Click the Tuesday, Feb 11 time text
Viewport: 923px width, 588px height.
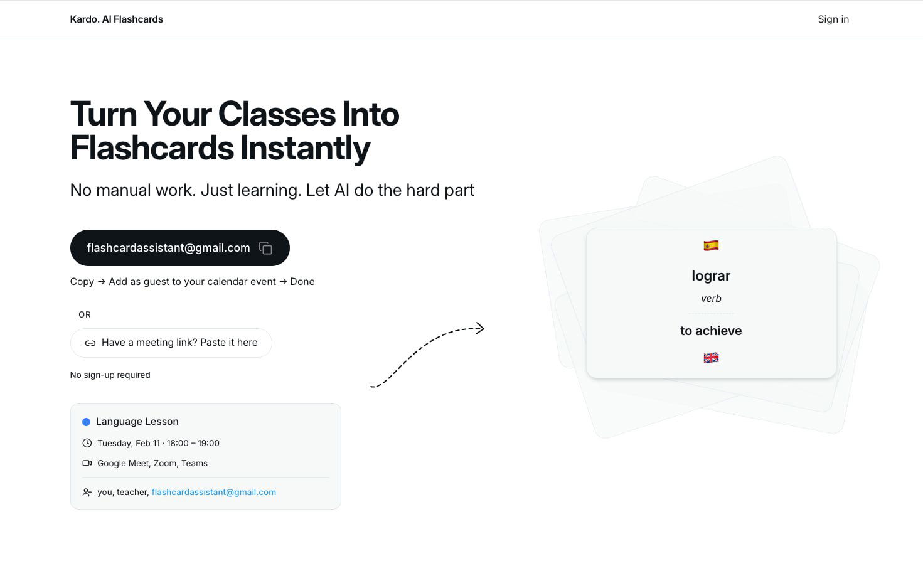tap(158, 443)
